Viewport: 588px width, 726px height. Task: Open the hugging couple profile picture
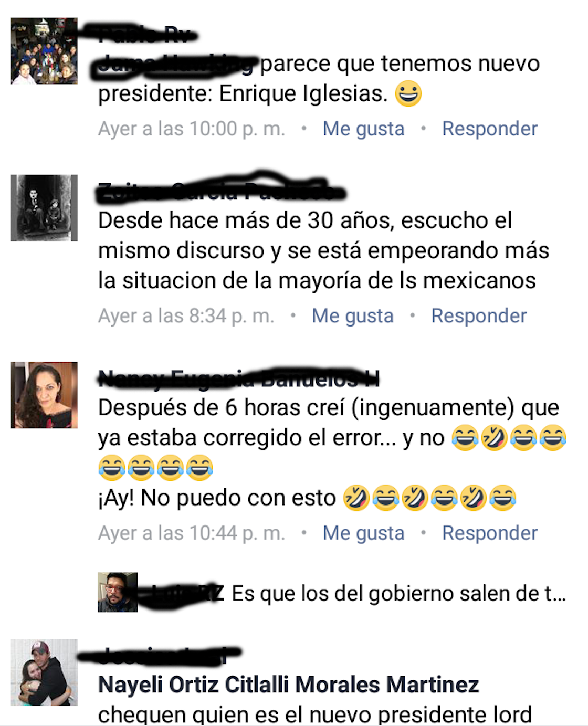coord(44,672)
